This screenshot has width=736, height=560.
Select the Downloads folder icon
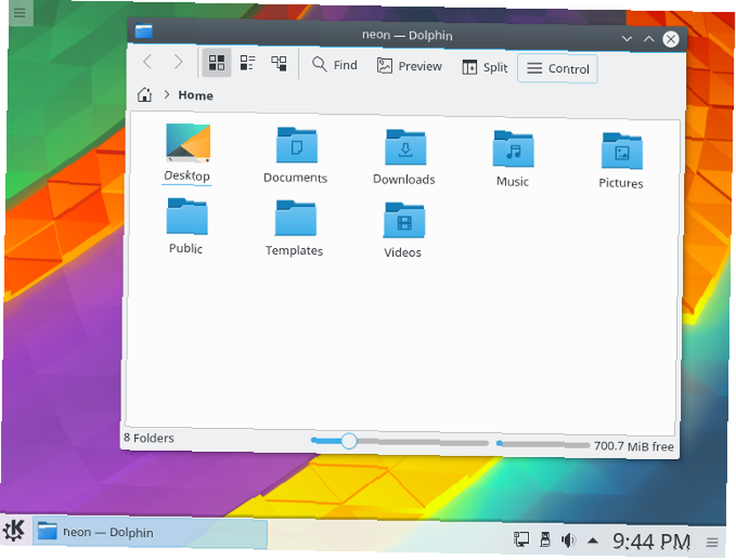coord(406,147)
